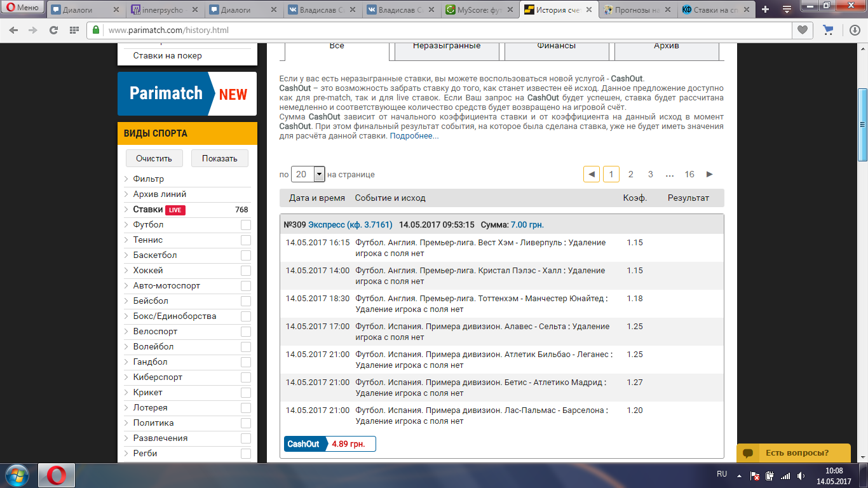The width and height of the screenshot is (868, 488).
Task: Follow the Подробнее... link
Action: click(414, 136)
